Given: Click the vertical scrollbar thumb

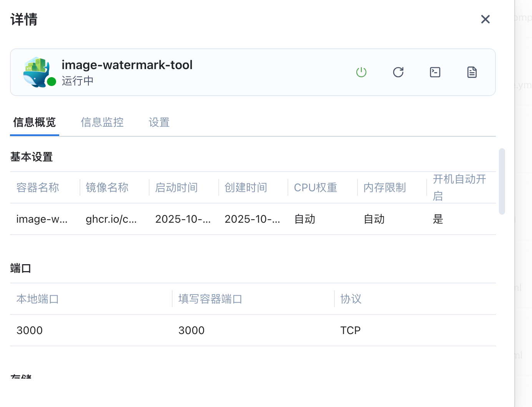Looking at the screenshot, I should point(502,181).
